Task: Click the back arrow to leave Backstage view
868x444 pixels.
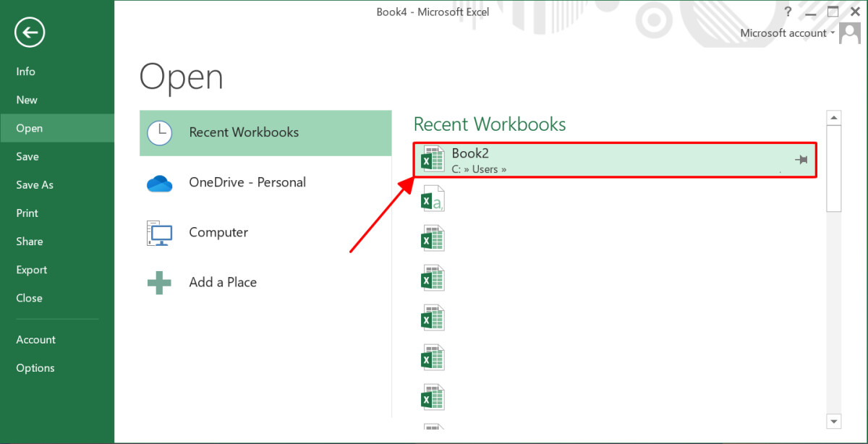Action: 29,32
